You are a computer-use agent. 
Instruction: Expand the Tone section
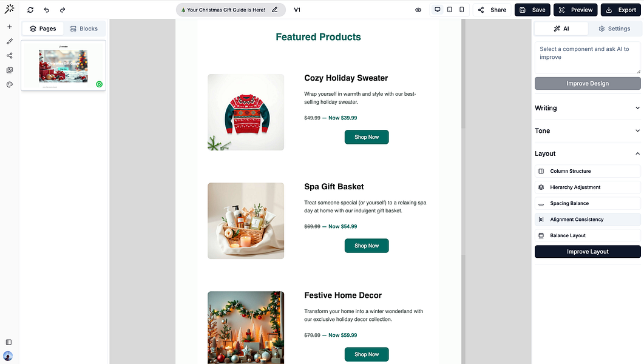tap(587, 130)
